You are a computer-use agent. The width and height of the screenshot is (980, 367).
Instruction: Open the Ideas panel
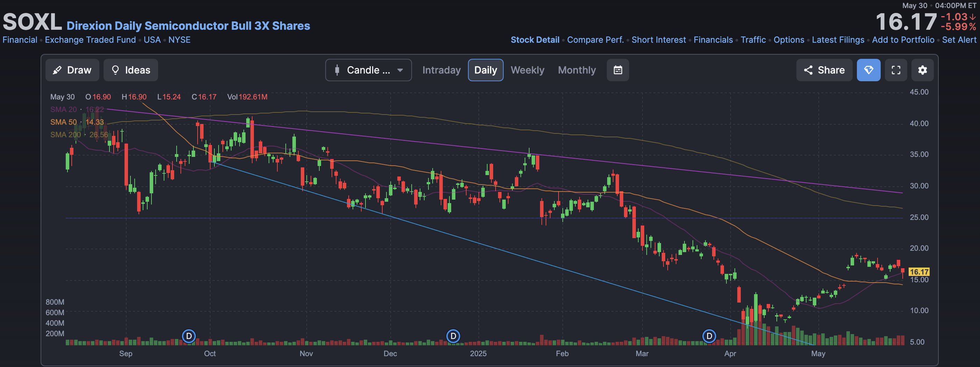coord(130,70)
